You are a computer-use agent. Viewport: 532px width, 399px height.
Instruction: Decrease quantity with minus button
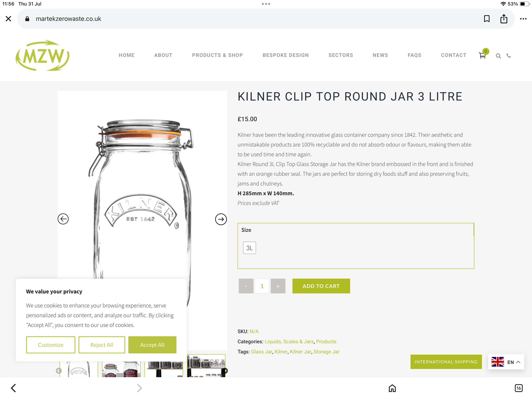pos(246,286)
